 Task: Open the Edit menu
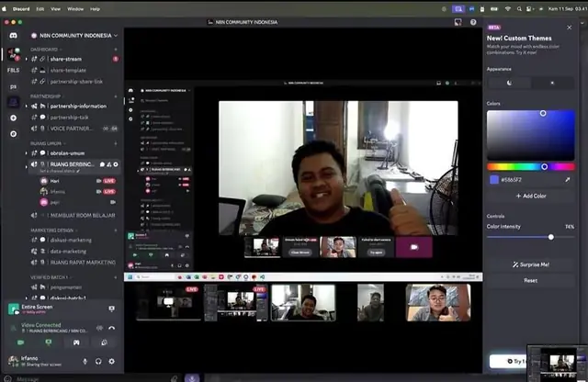point(40,9)
